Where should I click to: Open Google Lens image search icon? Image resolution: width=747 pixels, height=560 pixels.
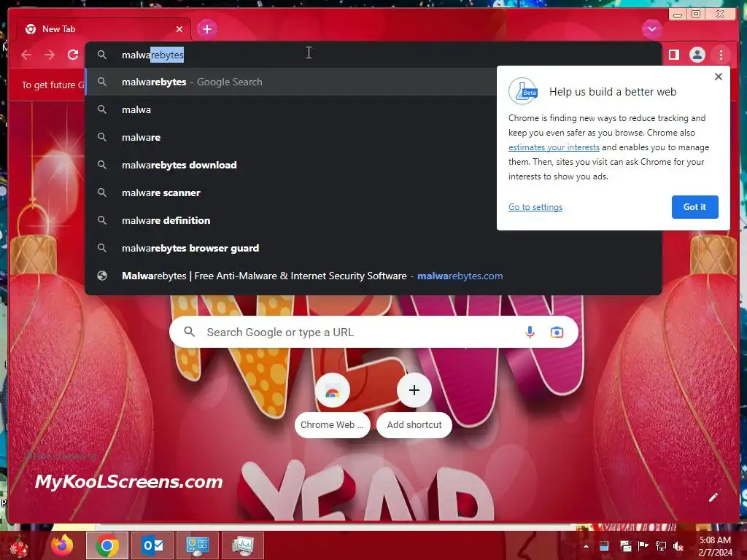557,332
